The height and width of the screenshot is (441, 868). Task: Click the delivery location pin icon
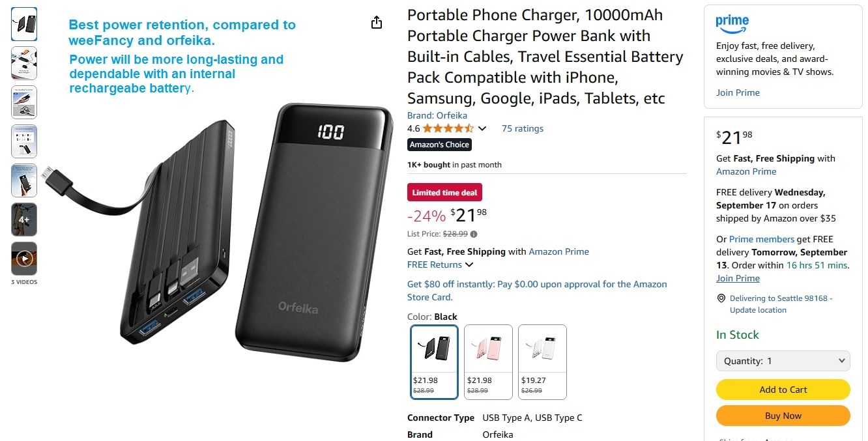pyautogui.click(x=721, y=298)
